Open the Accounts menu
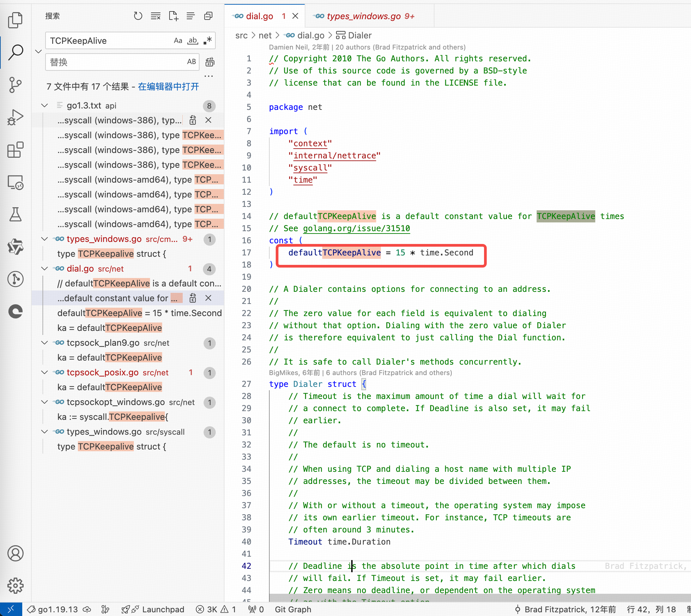691x616 pixels. [x=15, y=553]
